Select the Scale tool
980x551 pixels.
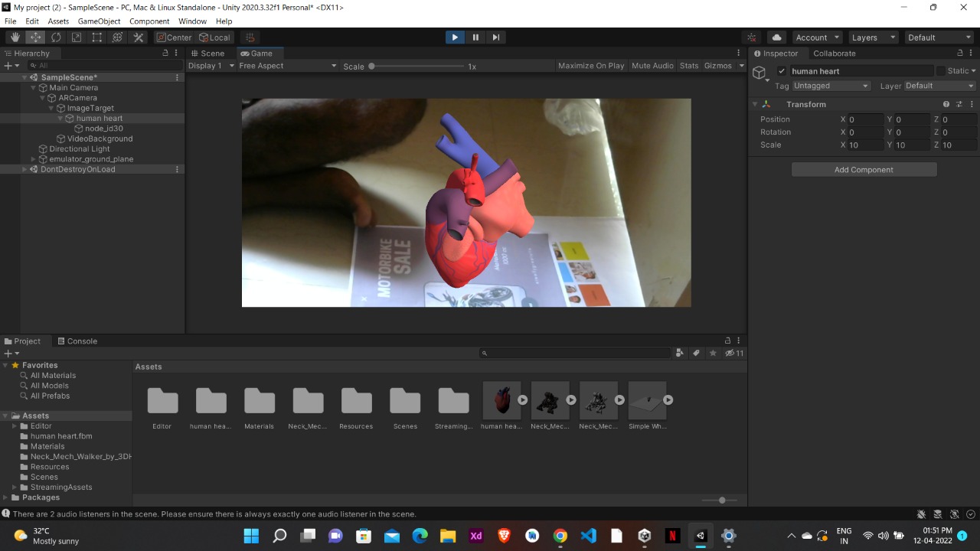tap(77, 37)
